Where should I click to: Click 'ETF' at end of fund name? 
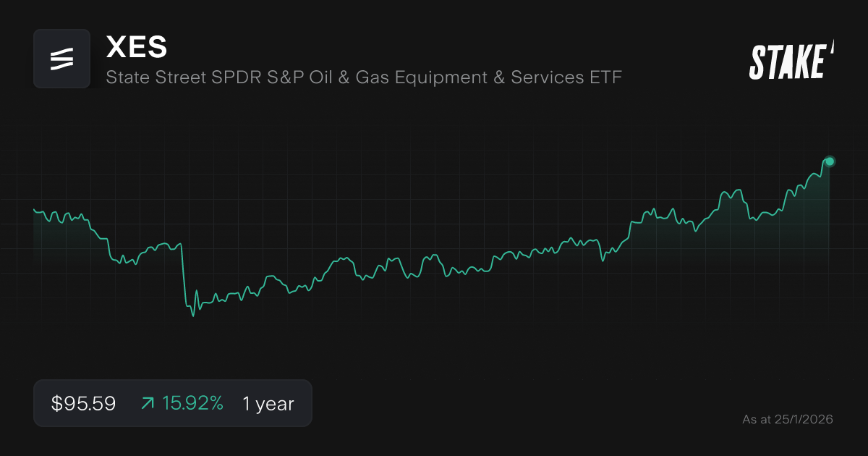tap(604, 77)
